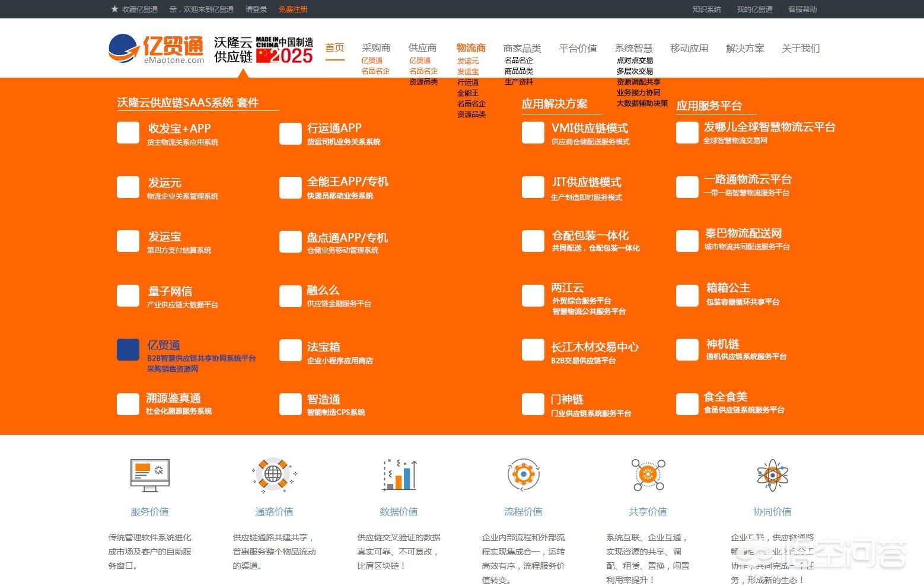The image size is (924, 586).
Task: Select 发运元 under the 物流商 submenu
Action: click(x=468, y=61)
